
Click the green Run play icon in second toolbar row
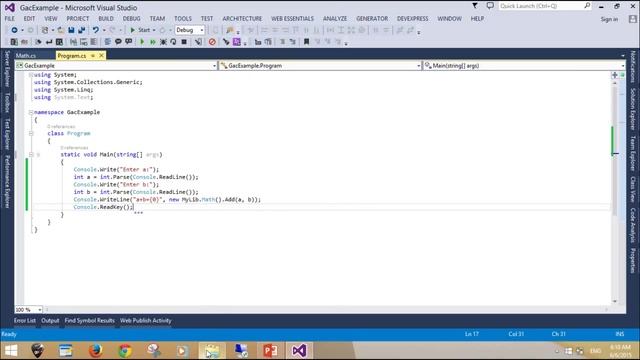[142, 42]
